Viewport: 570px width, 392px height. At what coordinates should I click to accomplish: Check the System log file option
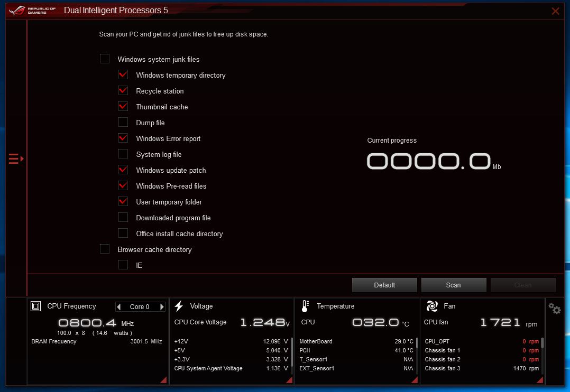[x=123, y=154]
